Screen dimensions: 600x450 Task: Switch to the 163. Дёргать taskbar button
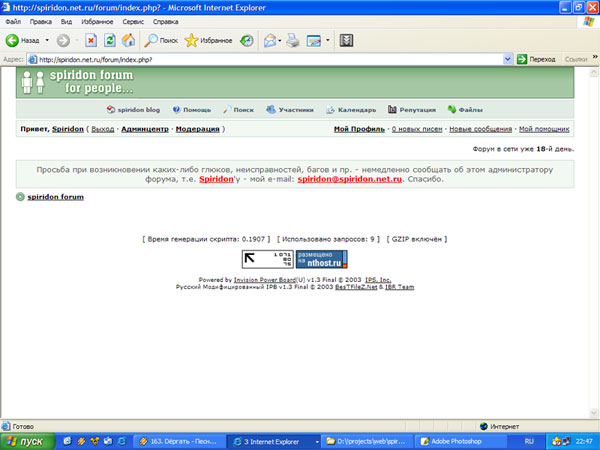[179, 442]
